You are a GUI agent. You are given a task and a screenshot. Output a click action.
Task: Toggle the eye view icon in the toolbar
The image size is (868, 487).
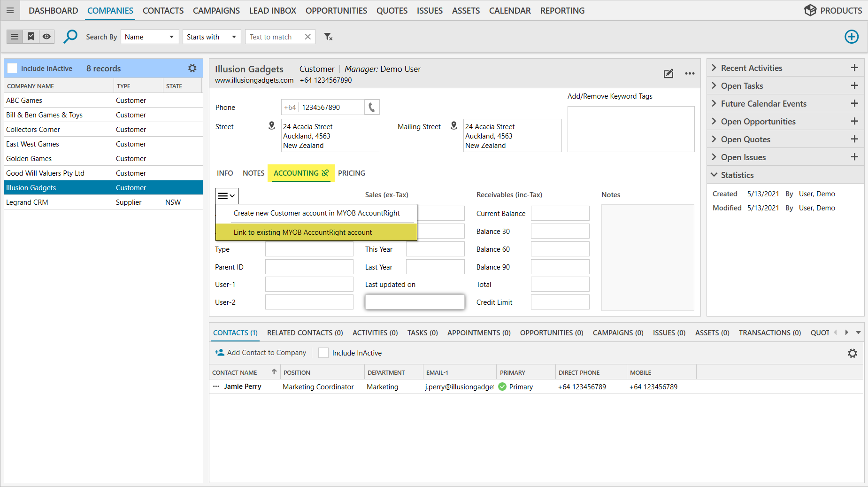46,37
